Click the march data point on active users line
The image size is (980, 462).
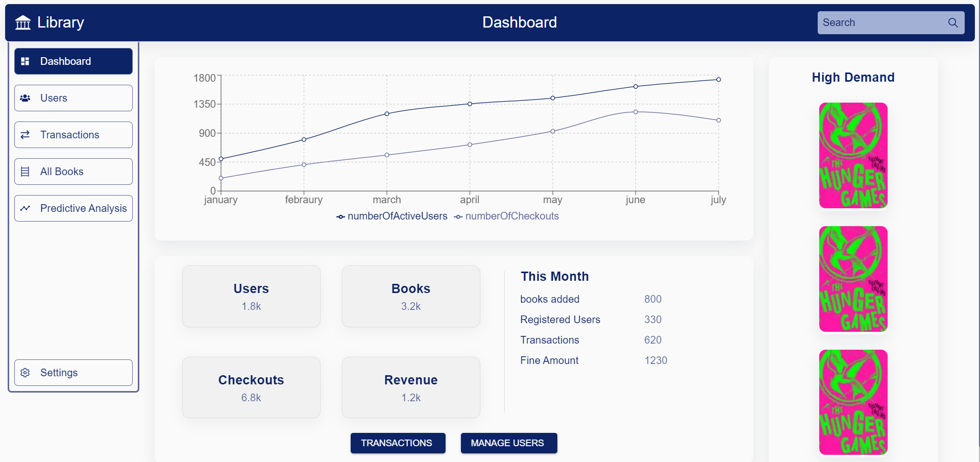[x=387, y=114]
